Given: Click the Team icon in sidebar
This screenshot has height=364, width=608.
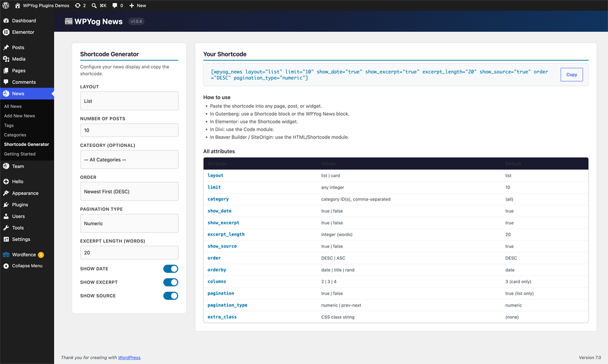Looking at the screenshot, I should [6, 166].
